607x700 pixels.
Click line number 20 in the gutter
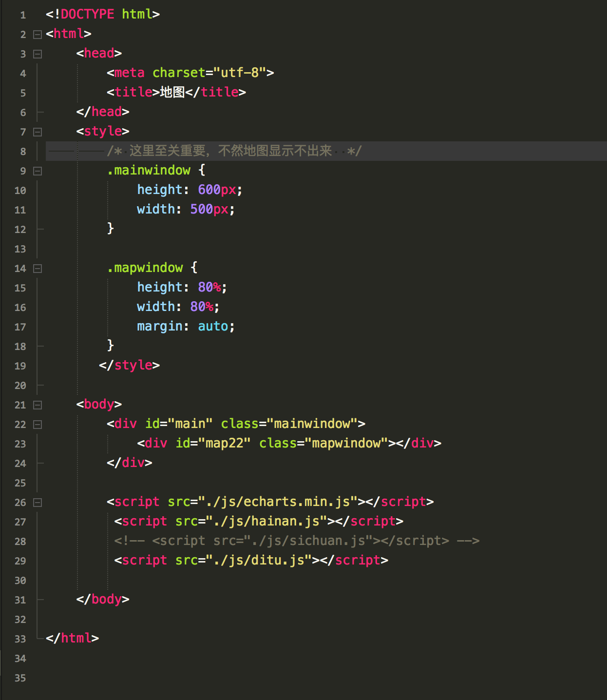point(20,386)
